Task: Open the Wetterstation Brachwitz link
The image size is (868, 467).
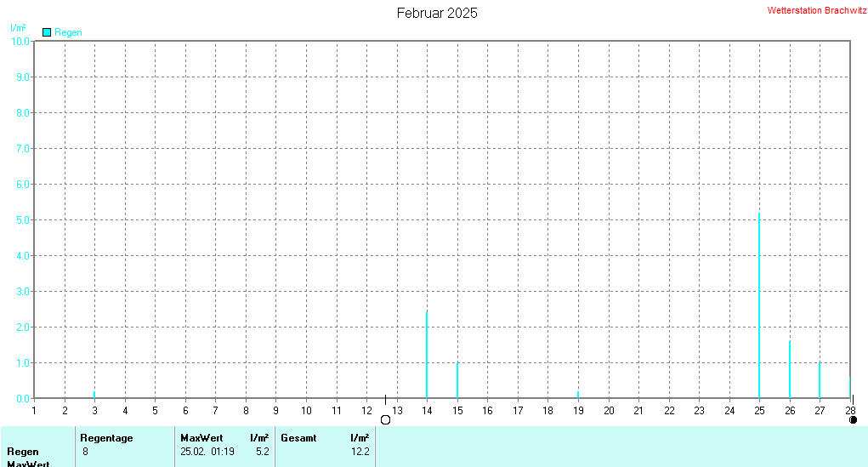Action: pos(816,11)
